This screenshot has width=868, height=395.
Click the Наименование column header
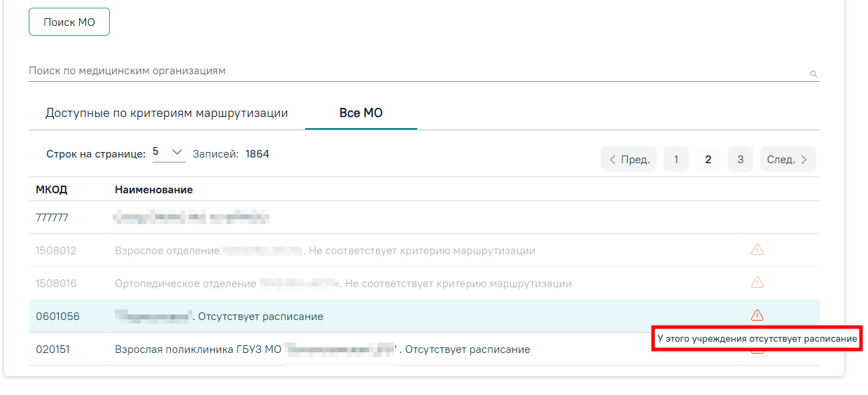pos(154,190)
